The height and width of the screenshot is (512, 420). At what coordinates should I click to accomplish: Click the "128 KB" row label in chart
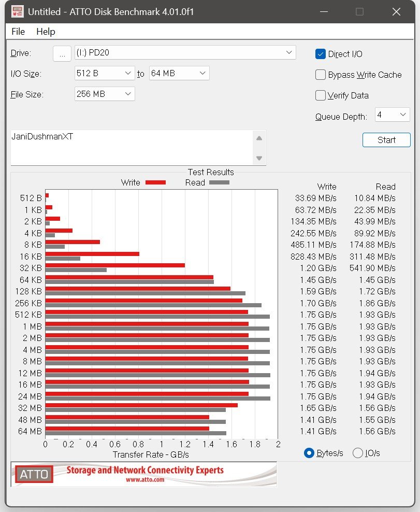28,291
